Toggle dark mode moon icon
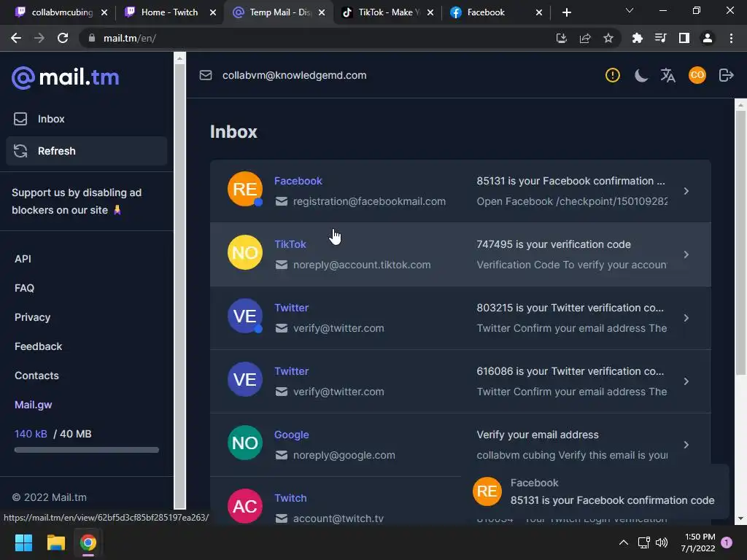Viewport: 747px width, 560px height. [x=640, y=75]
